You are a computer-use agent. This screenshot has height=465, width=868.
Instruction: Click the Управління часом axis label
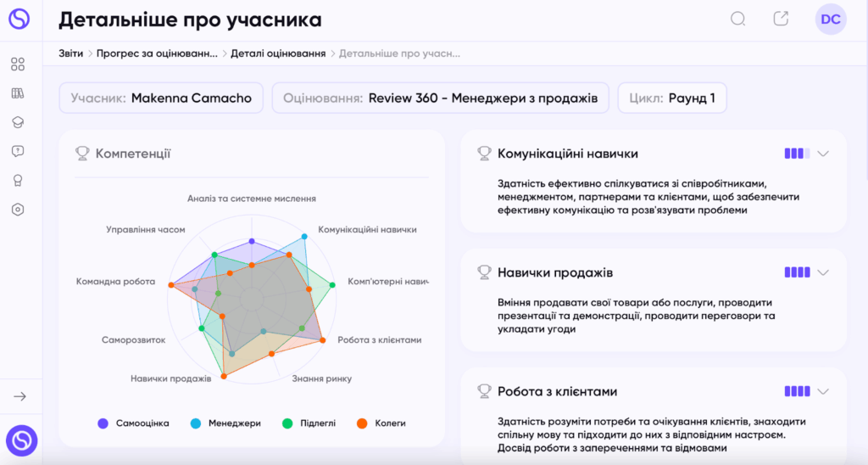[146, 229]
